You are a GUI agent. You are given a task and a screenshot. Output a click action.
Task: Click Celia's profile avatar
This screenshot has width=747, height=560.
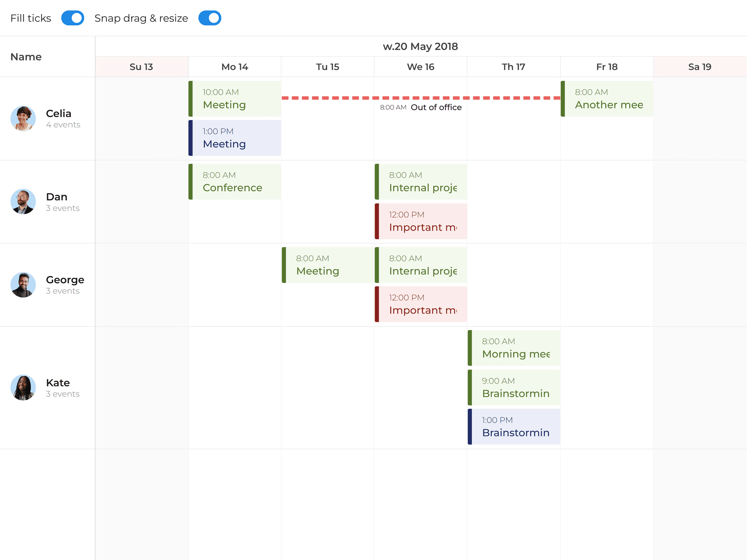tap(23, 118)
